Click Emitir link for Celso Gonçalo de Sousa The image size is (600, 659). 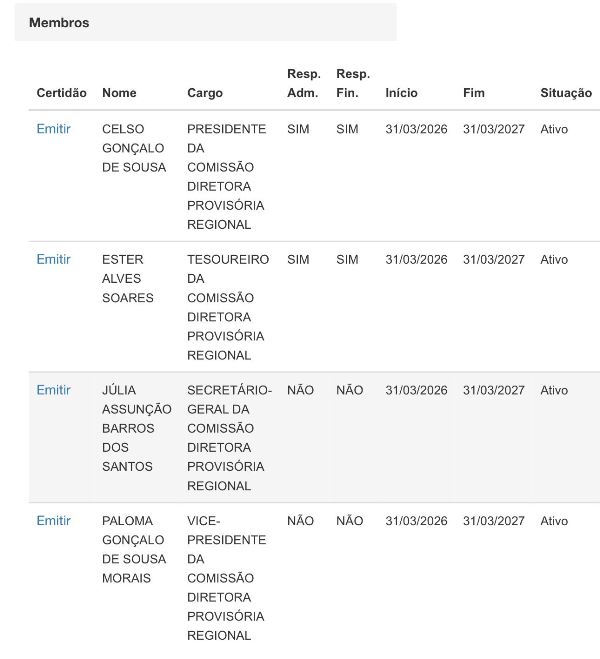[53, 129]
